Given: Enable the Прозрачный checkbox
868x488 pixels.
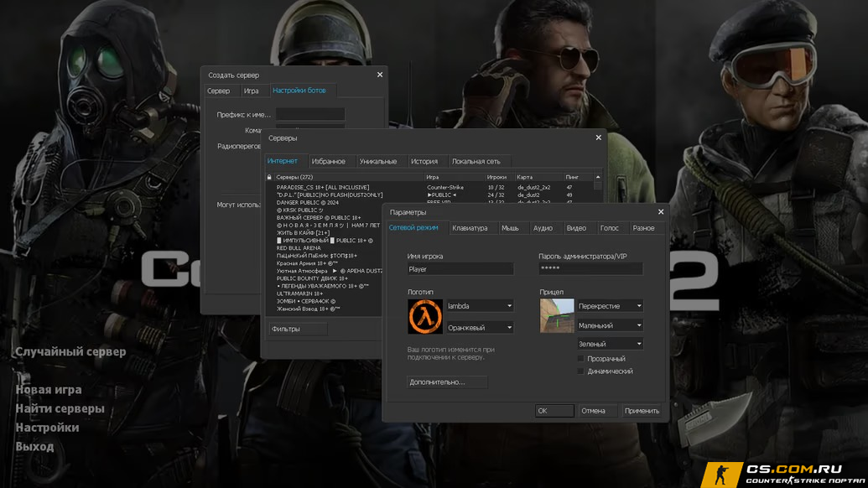Looking at the screenshot, I should (580, 359).
